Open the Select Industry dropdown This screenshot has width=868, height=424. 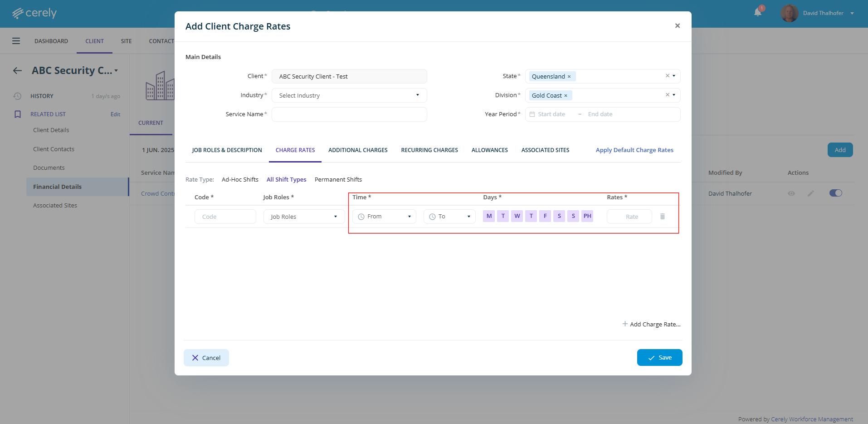(349, 95)
